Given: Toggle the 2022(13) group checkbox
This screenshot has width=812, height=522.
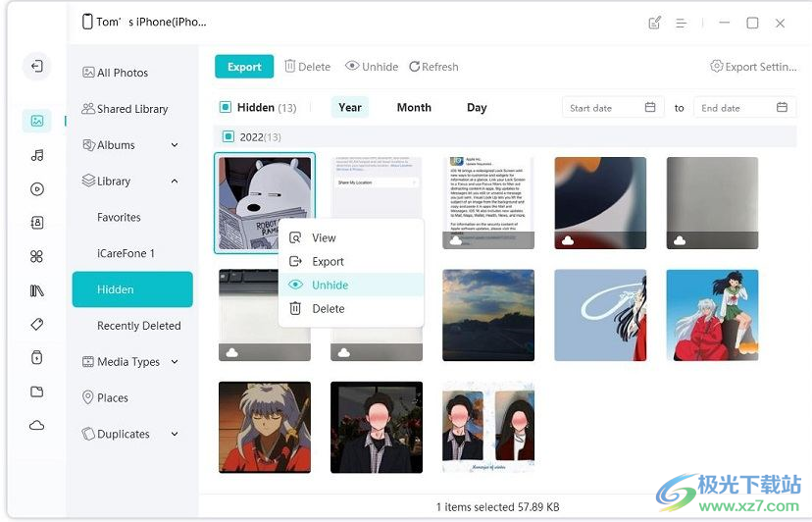Looking at the screenshot, I should pos(228,136).
